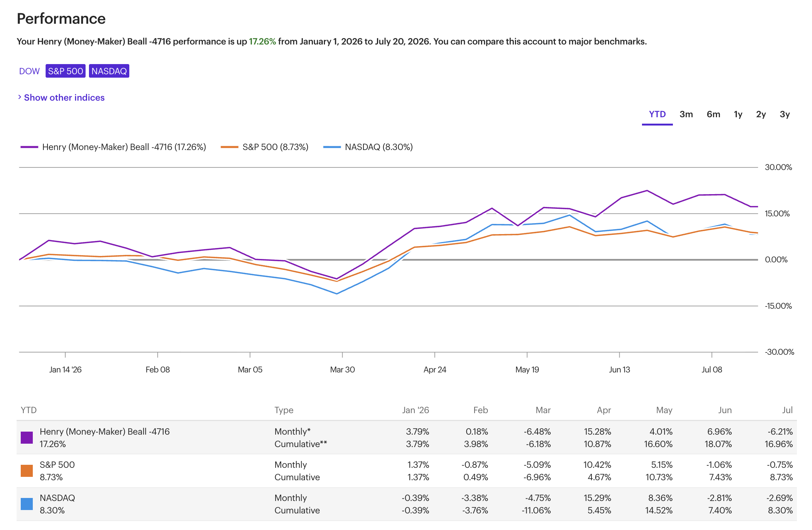Click the chevron beside Show other indices

pos(20,97)
